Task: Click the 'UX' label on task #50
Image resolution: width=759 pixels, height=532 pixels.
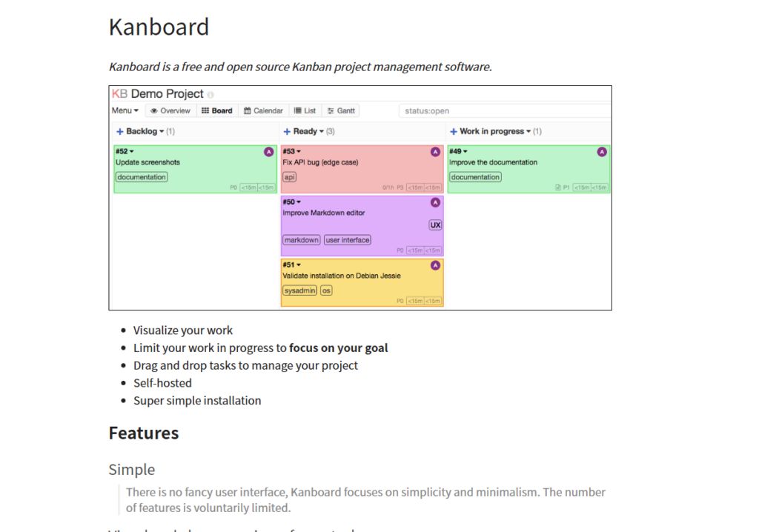Action: (x=435, y=225)
